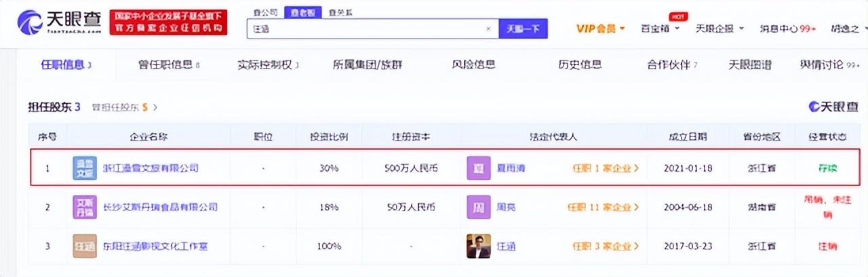The width and height of the screenshot is (868, 277).
Task: Click the 天眼一下 search button
Action: (x=523, y=29)
